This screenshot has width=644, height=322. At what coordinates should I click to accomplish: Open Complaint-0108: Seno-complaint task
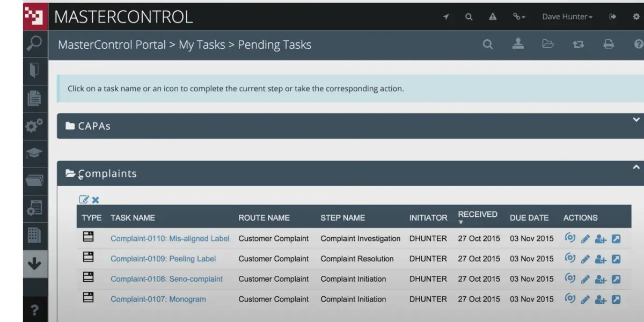[x=167, y=279]
